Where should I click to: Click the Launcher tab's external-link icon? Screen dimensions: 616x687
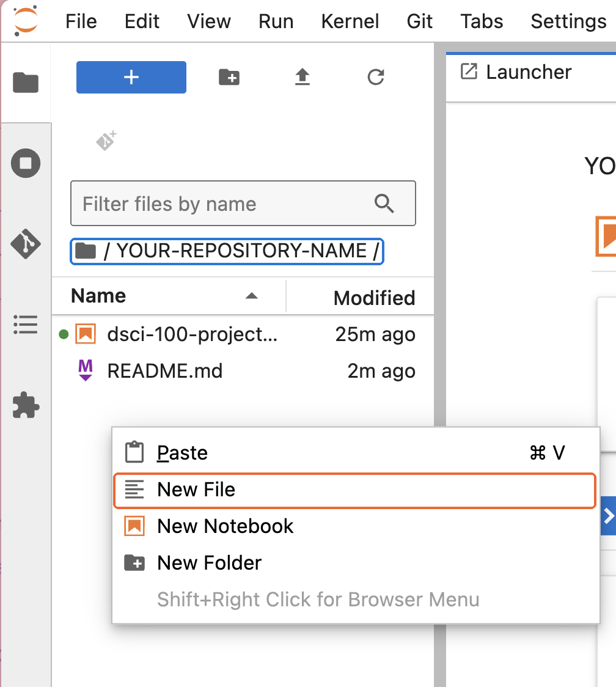point(468,72)
